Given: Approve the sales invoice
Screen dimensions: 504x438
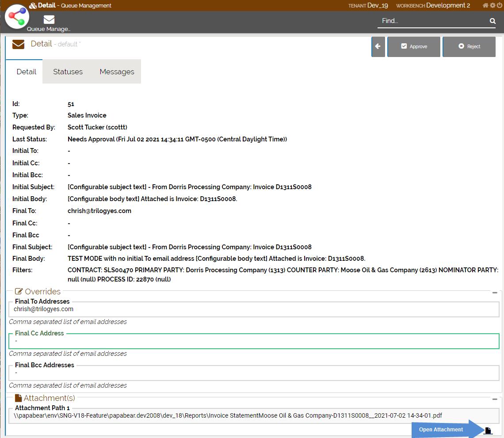Looking at the screenshot, I should tap(414, 46).
